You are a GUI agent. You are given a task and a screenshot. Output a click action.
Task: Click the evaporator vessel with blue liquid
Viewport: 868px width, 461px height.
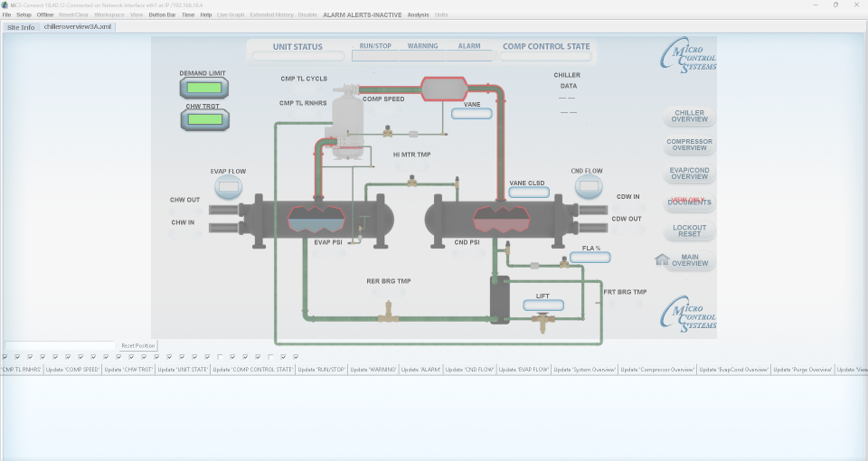(319, 220)
